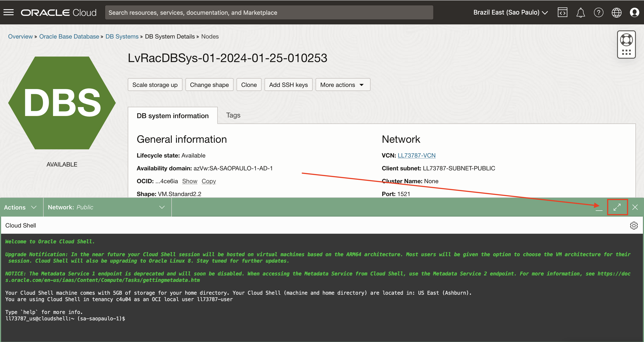The height and width of the screenshot is (342, 644).
Task: Open Cloud Shell settings gear
Action: (634, 225)
